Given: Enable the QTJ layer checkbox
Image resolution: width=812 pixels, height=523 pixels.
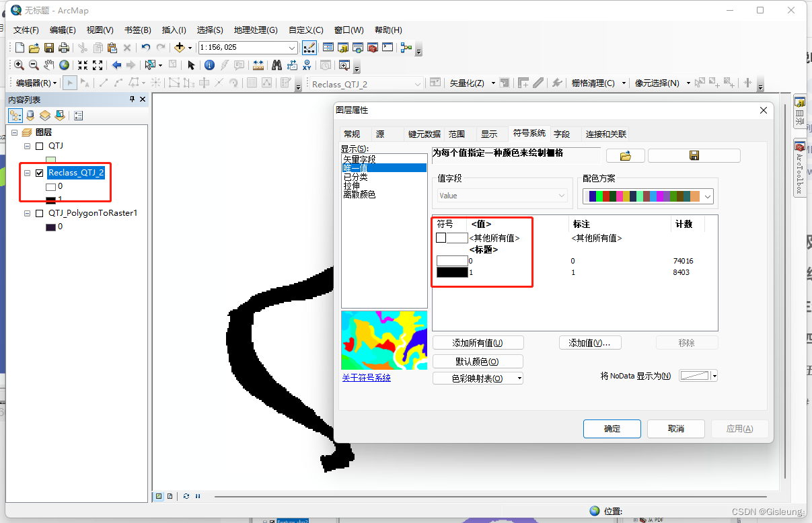Looking at the screenshot, I should (39, 145).
